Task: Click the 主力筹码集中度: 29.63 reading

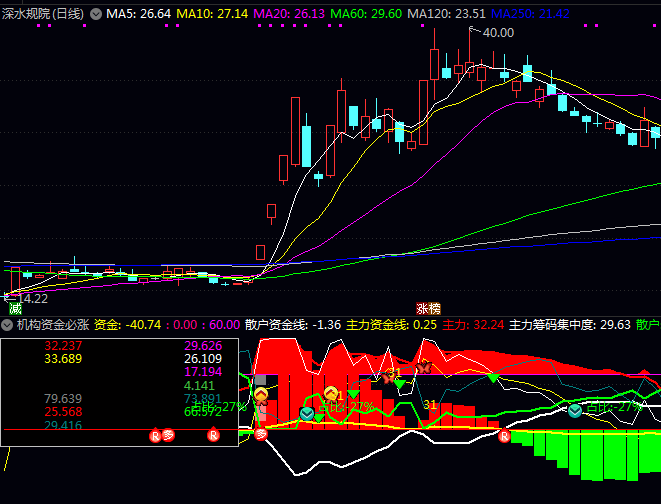Action: pyautogui.click(x=570, y=325)
